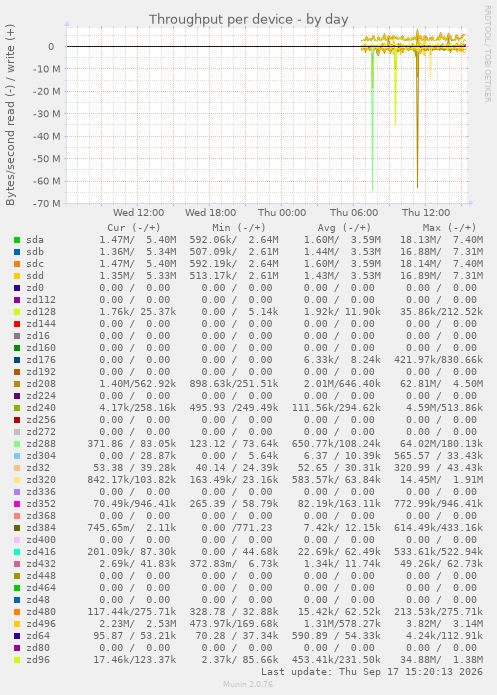Click the Munin 2.0.76 footer text

248,684
